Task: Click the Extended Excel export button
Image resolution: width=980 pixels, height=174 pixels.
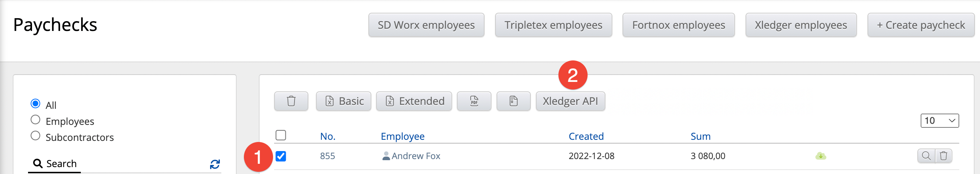Action: tap(414, 101)
